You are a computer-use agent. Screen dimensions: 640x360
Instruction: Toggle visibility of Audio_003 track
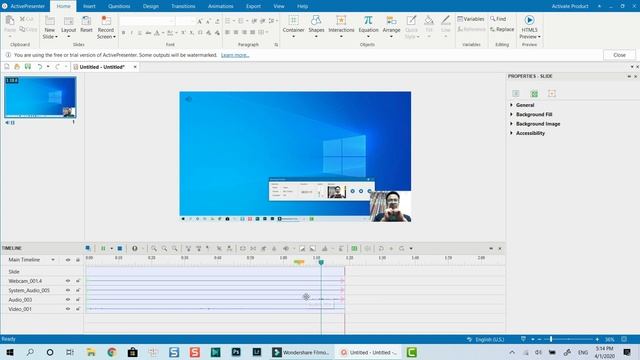pos(68,300)
